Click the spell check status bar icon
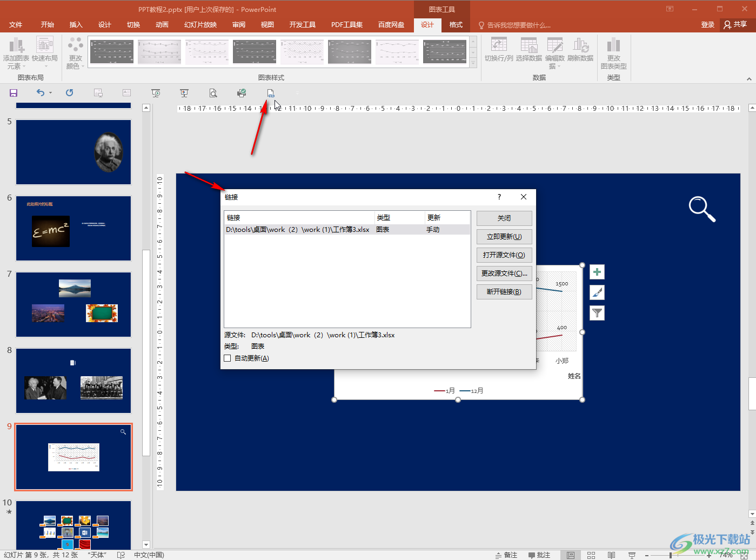 121,555
